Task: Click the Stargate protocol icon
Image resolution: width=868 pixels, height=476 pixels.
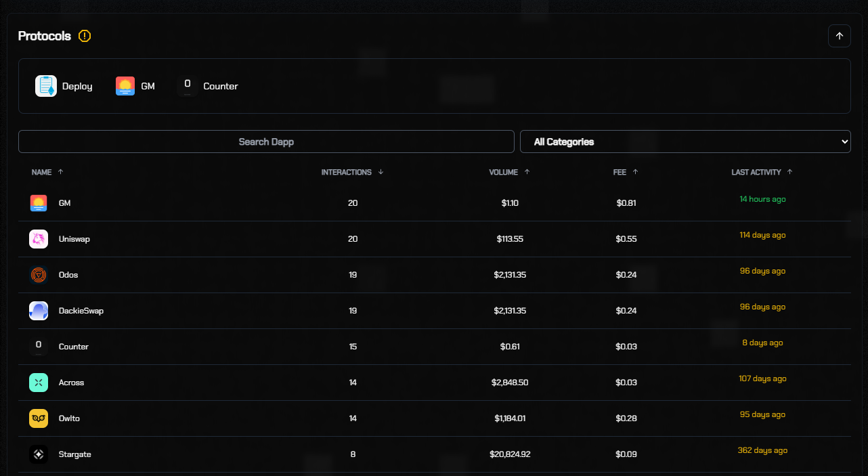Action: coord(39,454)
